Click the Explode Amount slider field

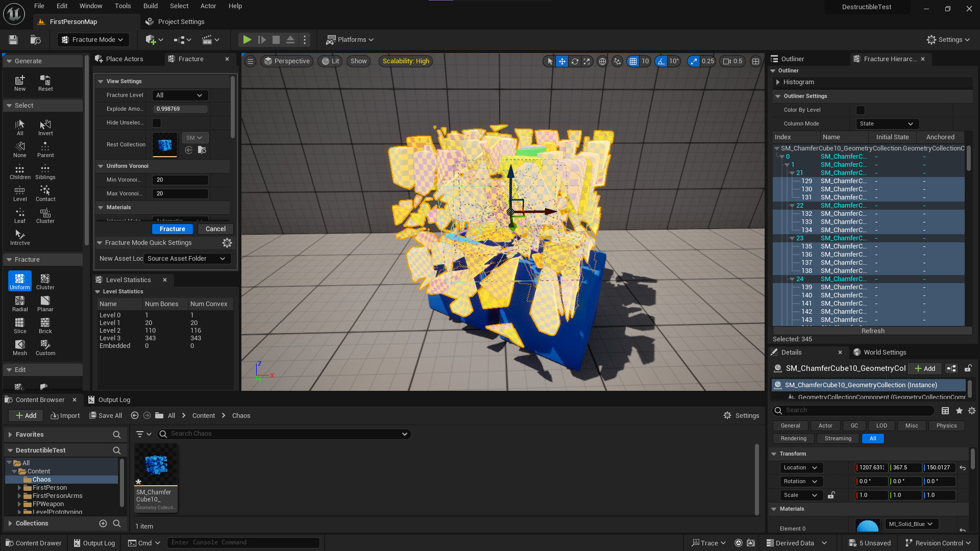pos(180,109)
